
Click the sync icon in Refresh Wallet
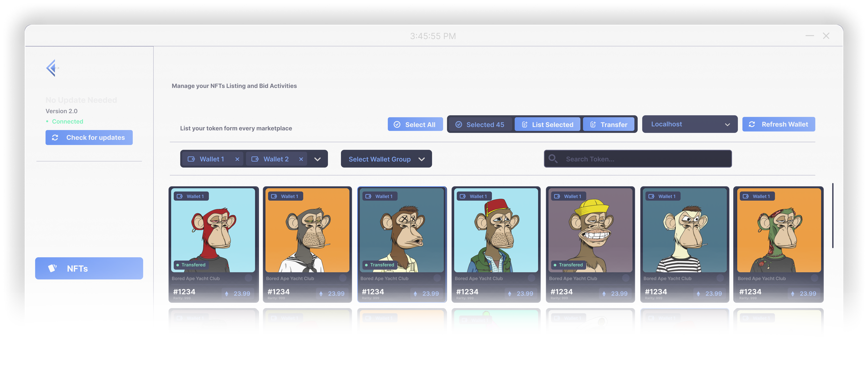click(752, 124)
